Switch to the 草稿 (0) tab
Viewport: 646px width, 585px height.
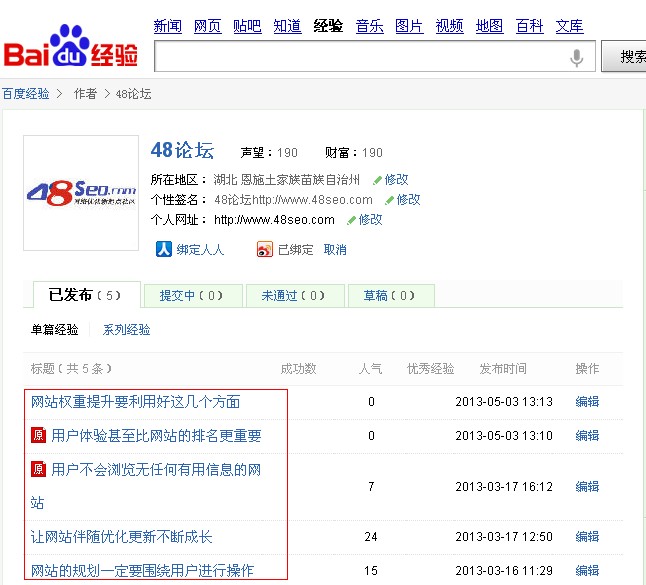391,296
